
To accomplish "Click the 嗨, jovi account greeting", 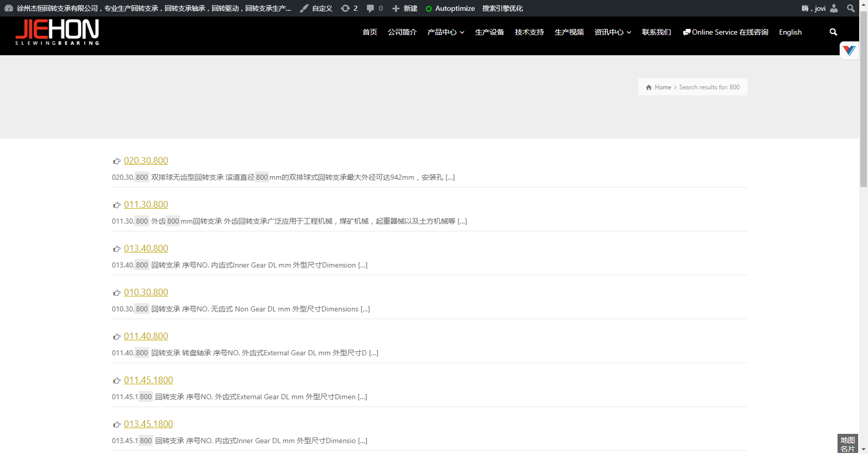I will [814, 8].
